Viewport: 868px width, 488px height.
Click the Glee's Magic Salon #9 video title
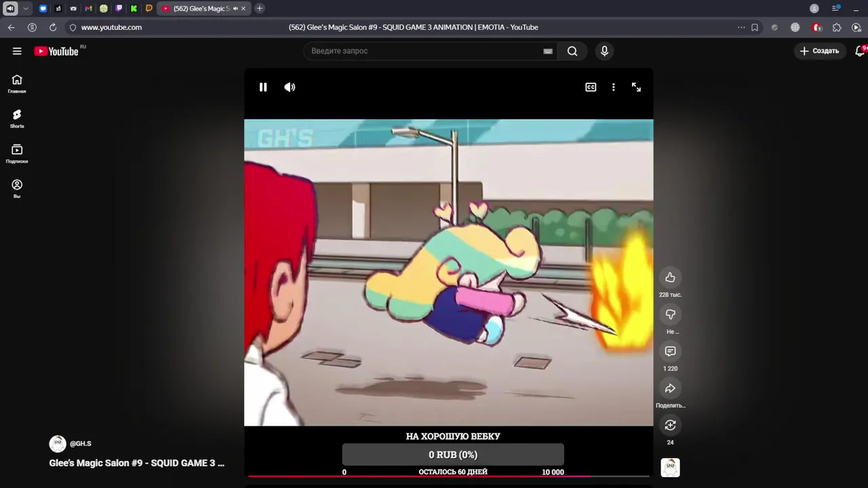pos(136,463)
